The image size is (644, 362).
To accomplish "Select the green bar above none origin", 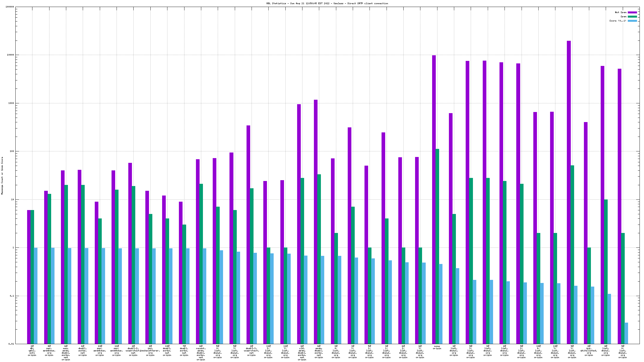I will point(437,246).
